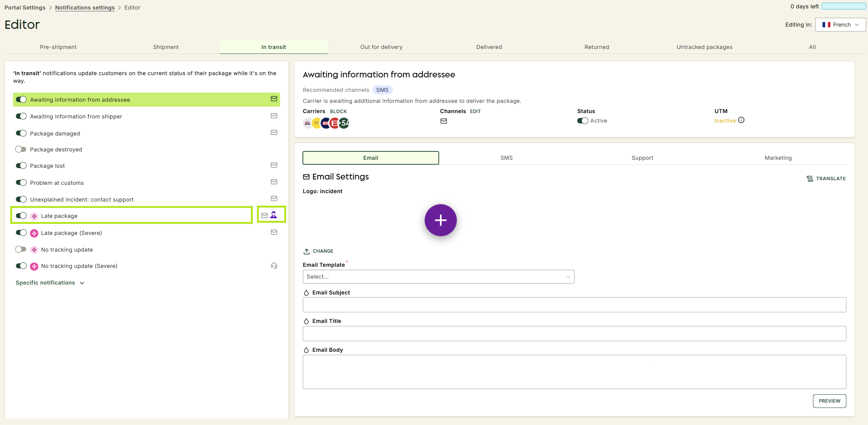Click email icon on Late package (Severe) row
Screen dimensions: 868x425
click(274, 233)
